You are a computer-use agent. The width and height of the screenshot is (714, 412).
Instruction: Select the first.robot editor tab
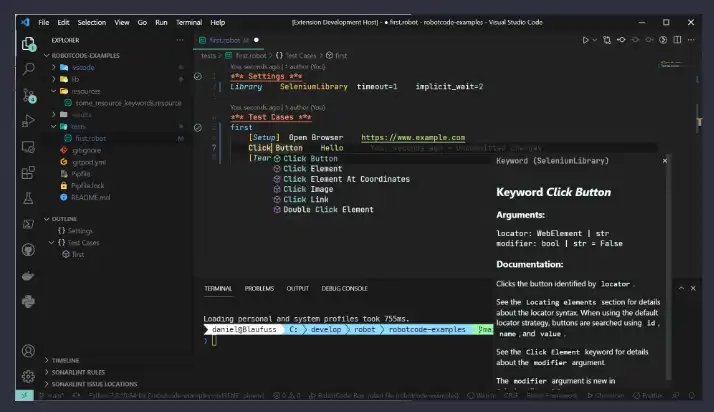[x=229, y=40]
